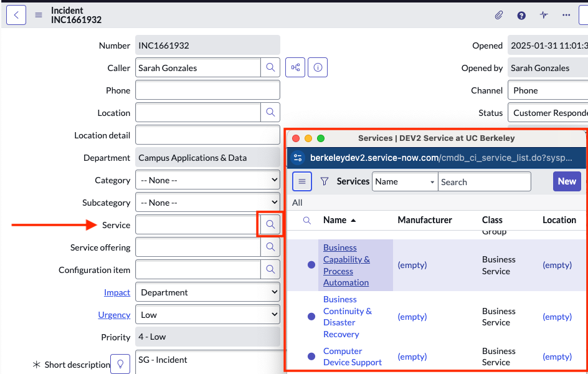588x374 pixels.
Task: Show related records tree icon for Caller
Action: pos(295,67)
